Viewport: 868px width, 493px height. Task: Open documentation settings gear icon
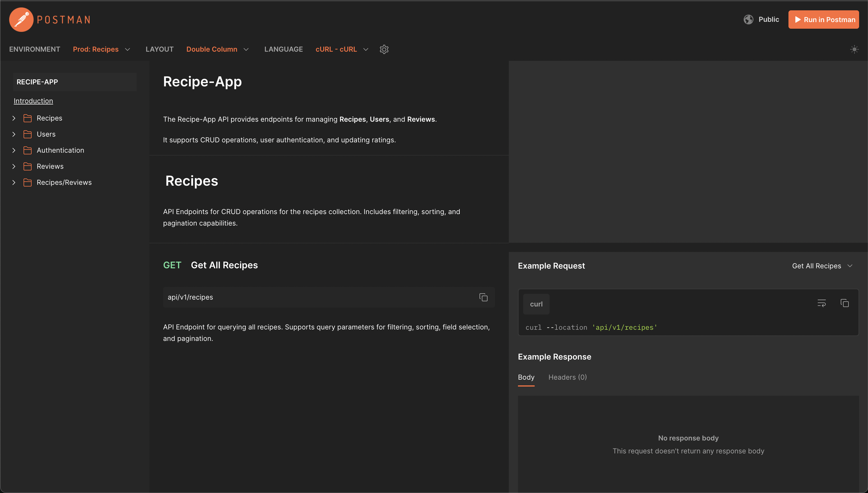pos(384,49)
